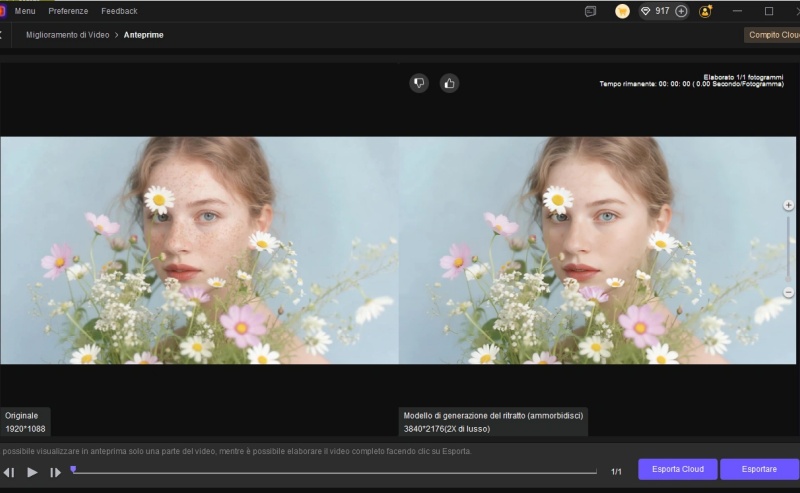Click the diamond credits balance icon
Screen dimensions: 800x493
coord(646,11)
